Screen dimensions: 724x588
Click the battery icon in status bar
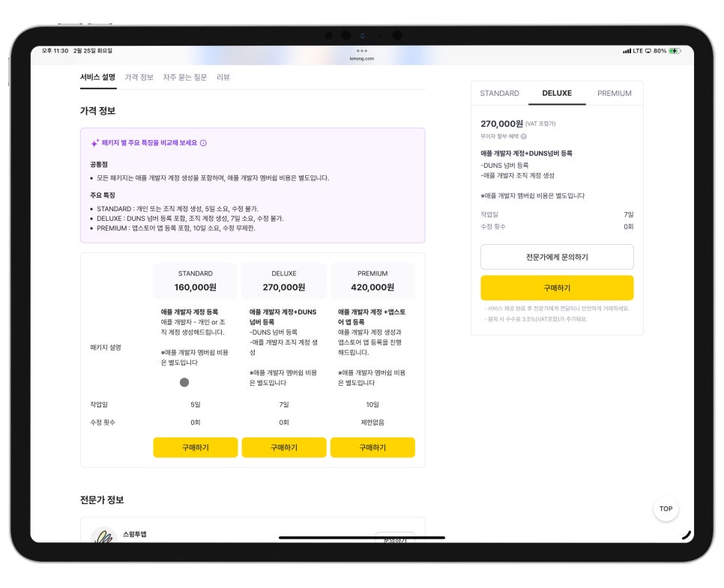coord(675,51)
